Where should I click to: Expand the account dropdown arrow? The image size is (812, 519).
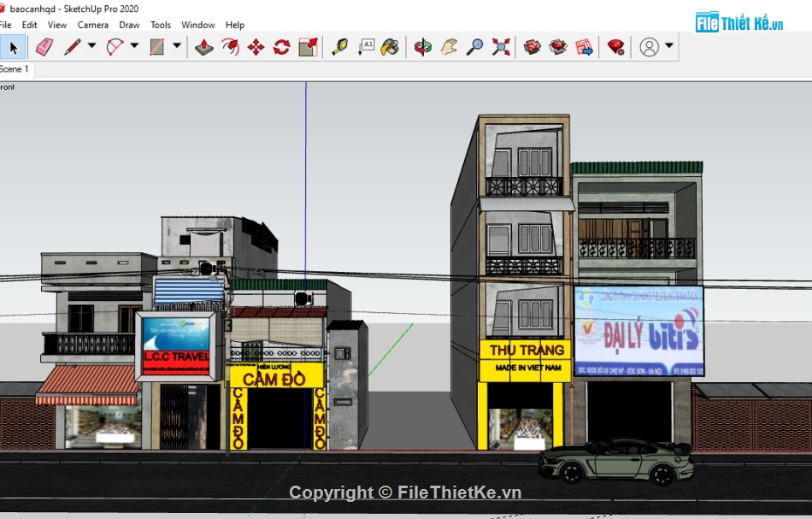coord(669,45)
